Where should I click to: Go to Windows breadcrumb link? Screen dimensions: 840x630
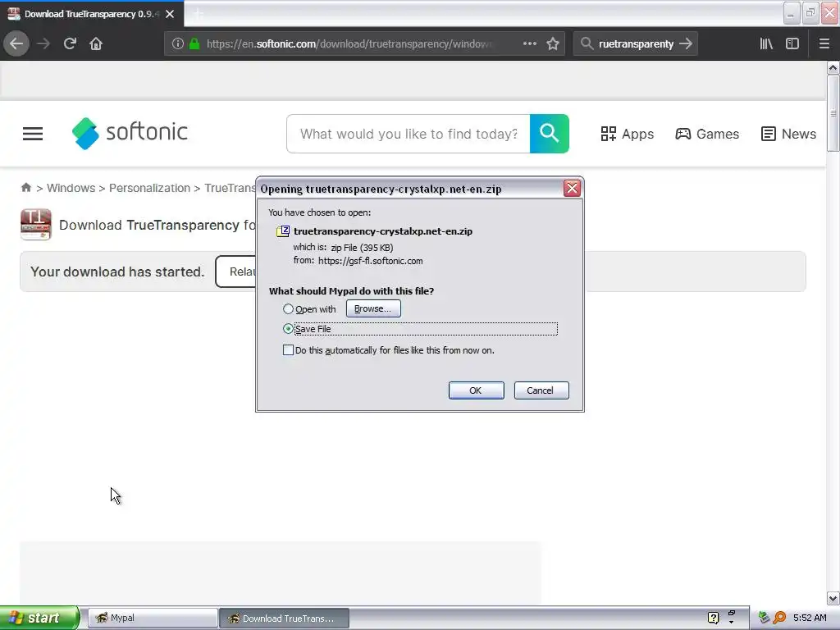point(71,188)
